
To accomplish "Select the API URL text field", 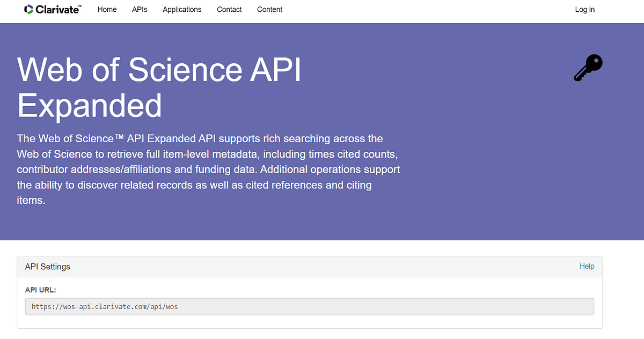I will [x=309, y=306].
